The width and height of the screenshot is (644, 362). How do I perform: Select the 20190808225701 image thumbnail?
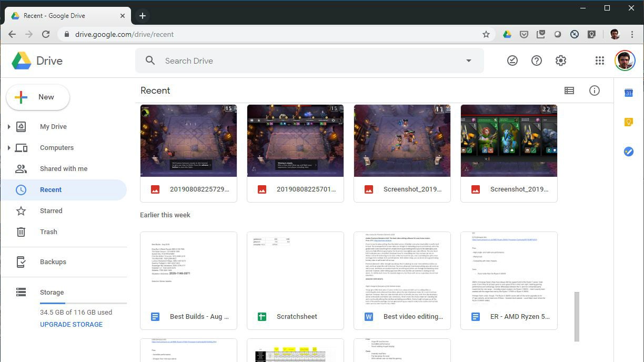pos(295,140)
